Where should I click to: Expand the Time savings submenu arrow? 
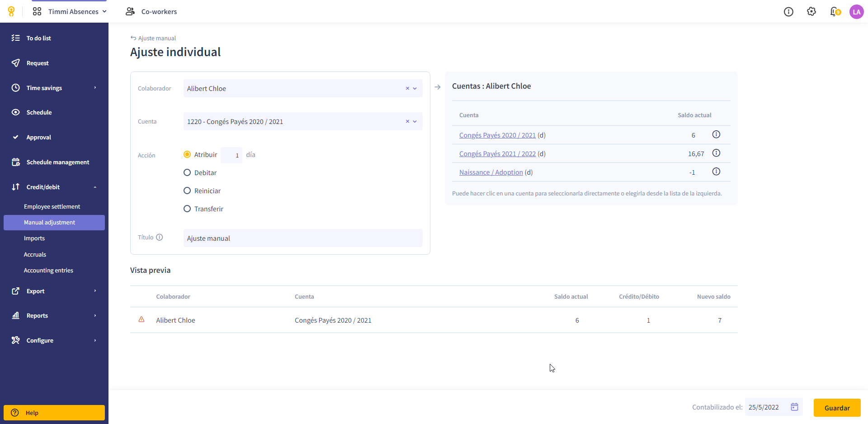point(95,88)
